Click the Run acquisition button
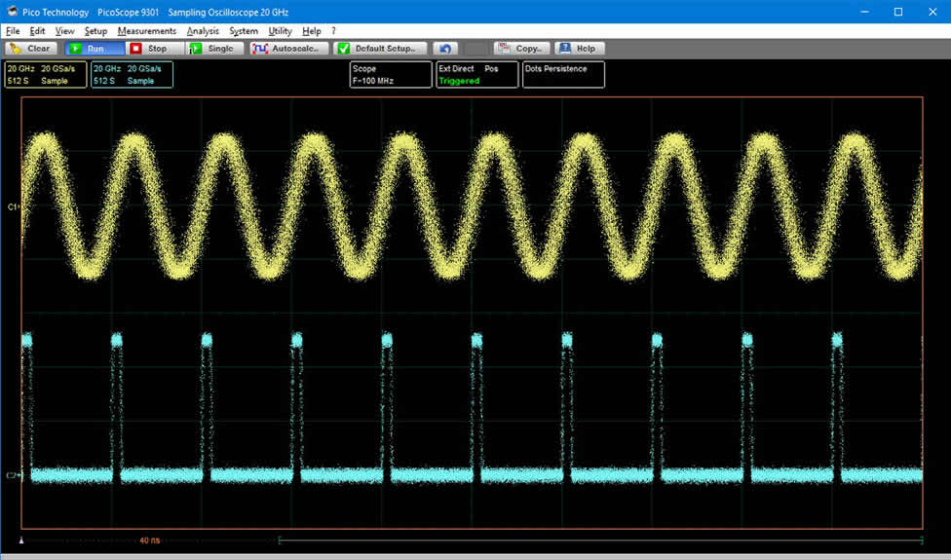 pos(95,49)
